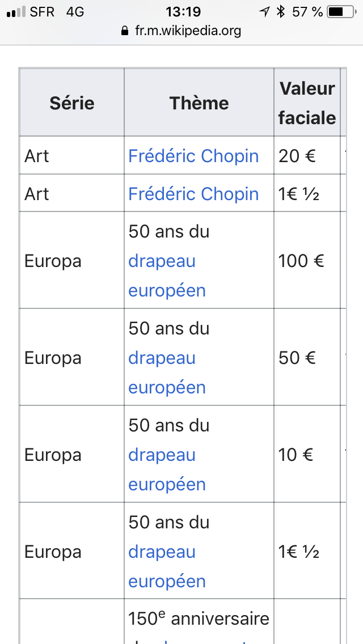Select the 100 € face value cell
Image resolution: width=363 pixels, height=644 pixels.
(301, 261)
